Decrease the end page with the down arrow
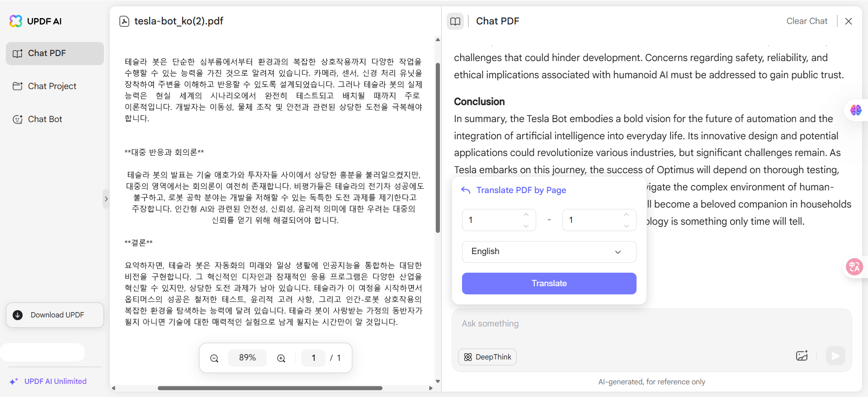 (x=627, y=226)
